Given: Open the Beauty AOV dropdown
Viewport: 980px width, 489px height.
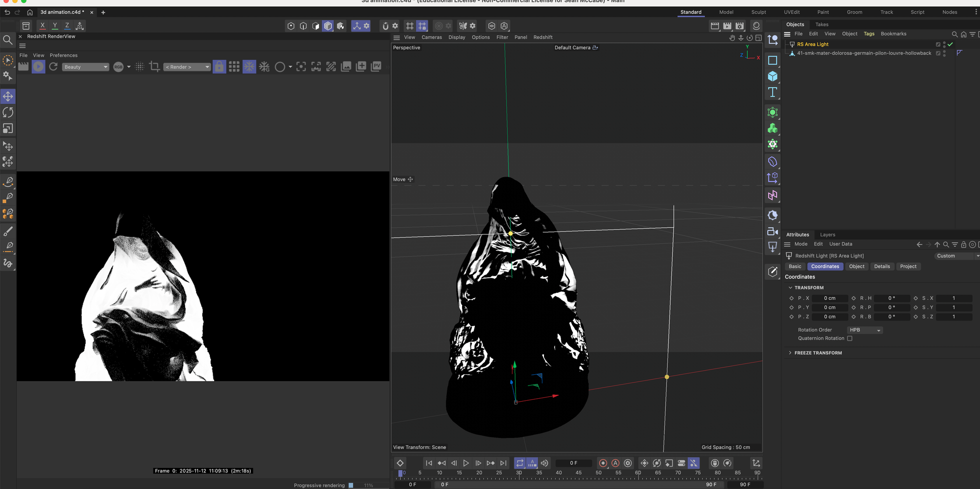Looking at the screenshot, I should pos(85,67).
